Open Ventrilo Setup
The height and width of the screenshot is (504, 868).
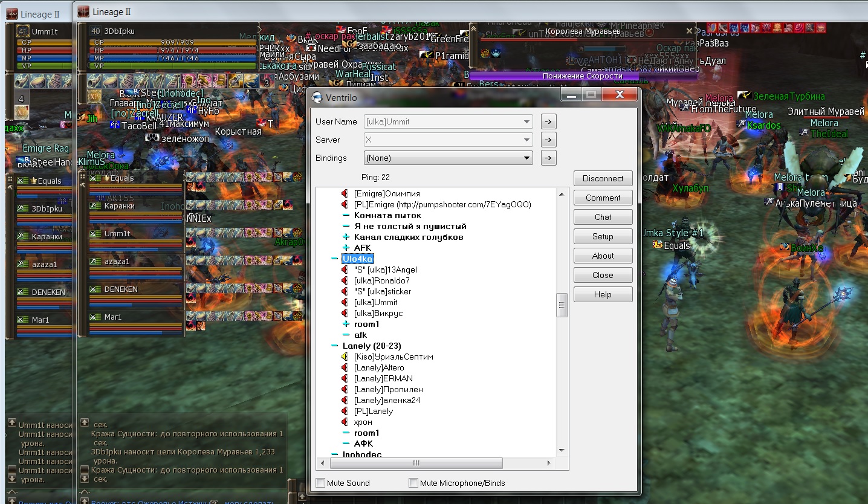pyautogui.click(x=603, y=236)
